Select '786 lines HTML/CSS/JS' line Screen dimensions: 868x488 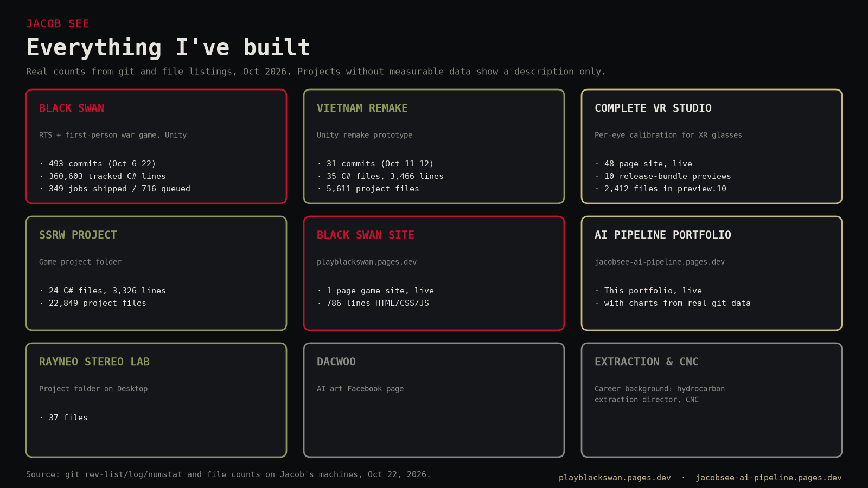[378, 303]
